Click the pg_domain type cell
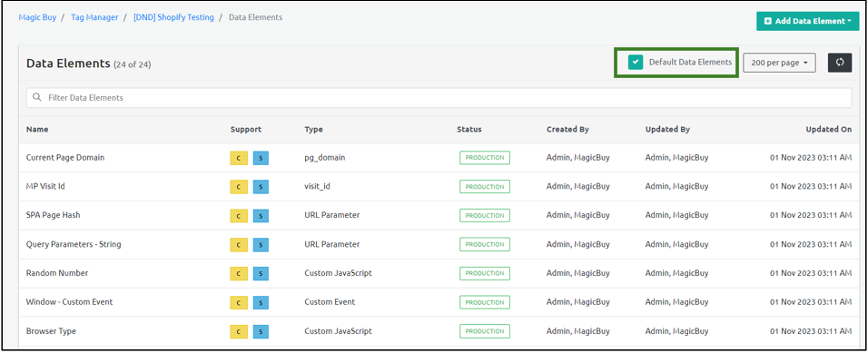 coord(324,158)
